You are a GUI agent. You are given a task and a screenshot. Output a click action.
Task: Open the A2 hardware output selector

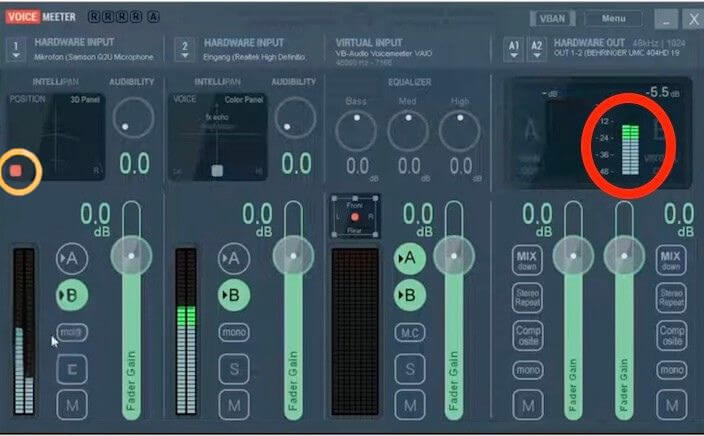pos(537,49)
